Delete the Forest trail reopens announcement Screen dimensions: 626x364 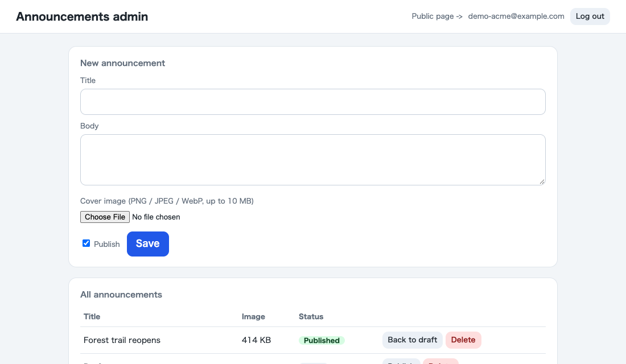463,340
